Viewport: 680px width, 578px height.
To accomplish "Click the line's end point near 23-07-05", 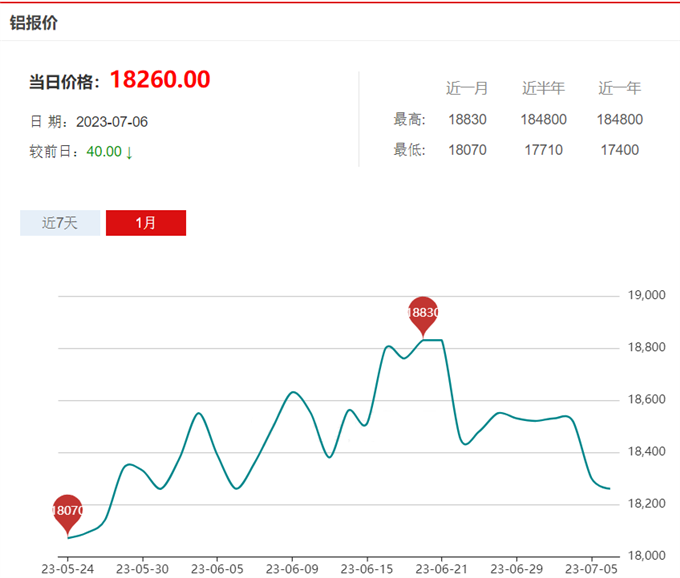I will 609,488.
